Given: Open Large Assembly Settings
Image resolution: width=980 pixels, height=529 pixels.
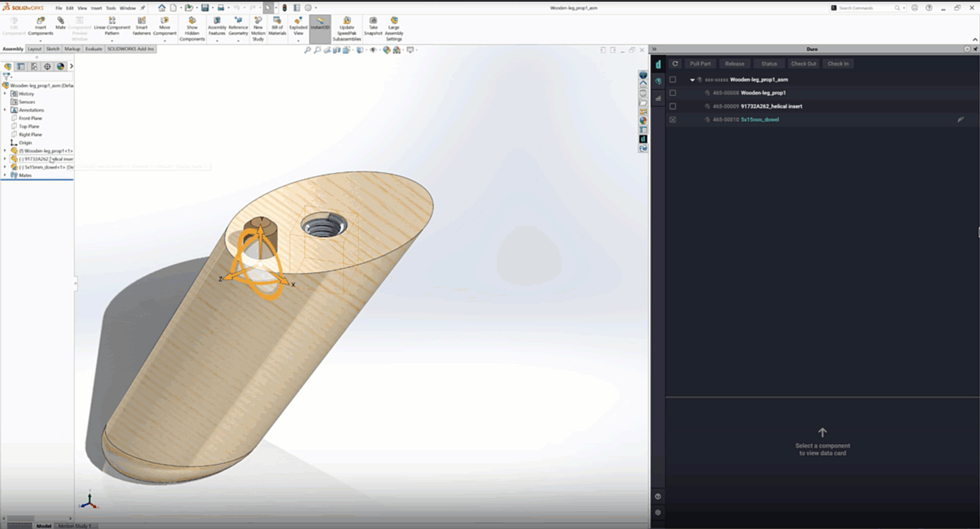Looking at the screenshot, I should pos(393,29).
